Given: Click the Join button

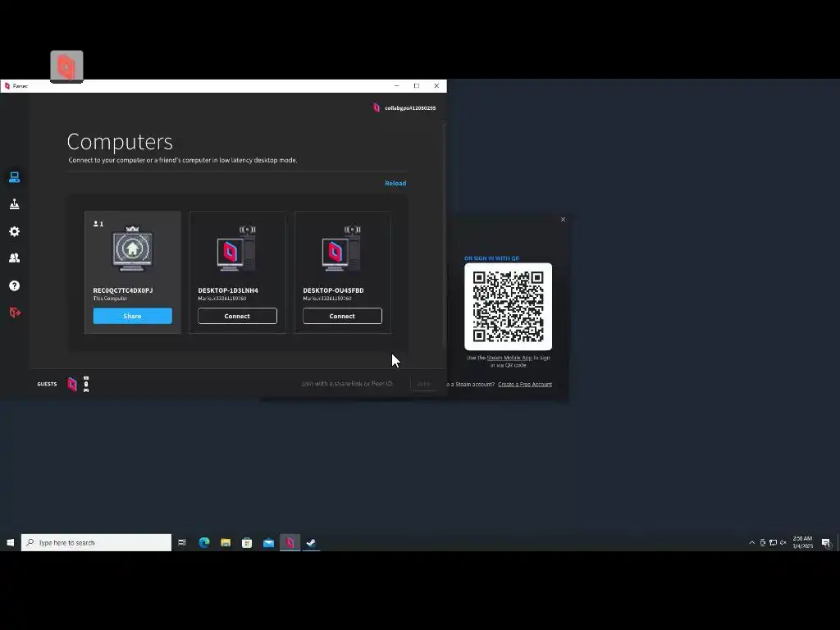Looking at the screenshot, I should pos(423,384).
